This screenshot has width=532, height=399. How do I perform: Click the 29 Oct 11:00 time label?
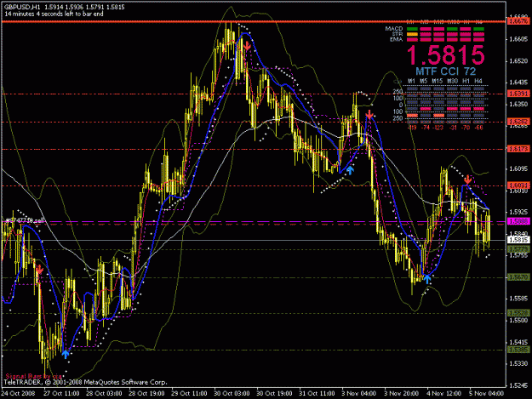coord(189,394)
